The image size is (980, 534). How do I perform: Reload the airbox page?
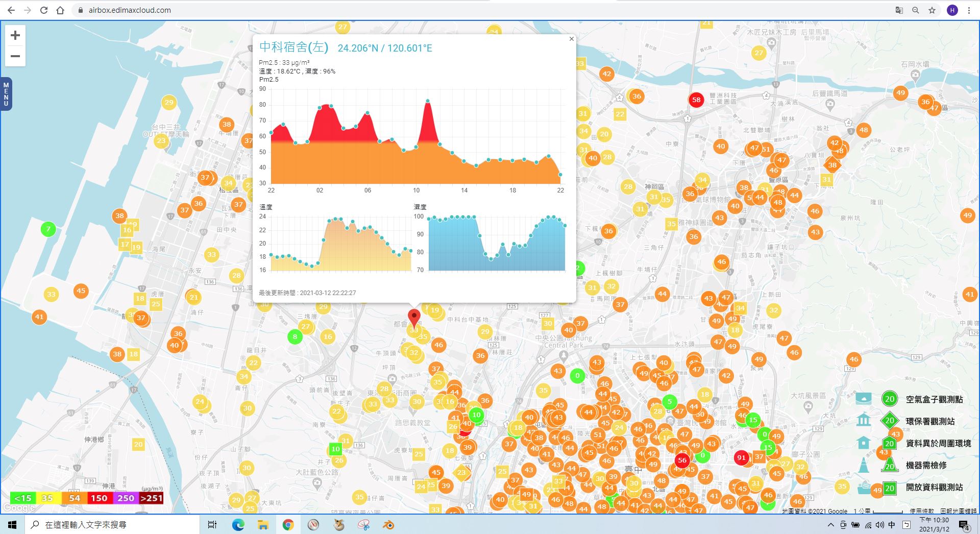(x=44, y=10)
